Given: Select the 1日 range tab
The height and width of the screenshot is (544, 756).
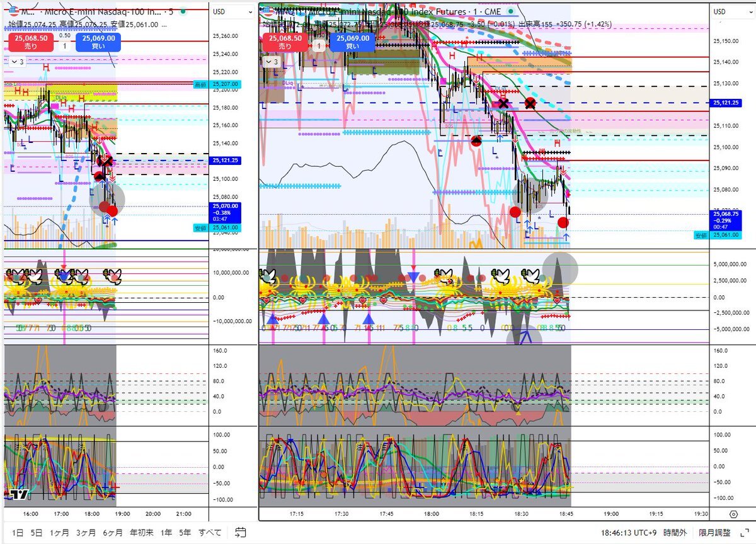Looking at the screenshot, I should (18, 533).
